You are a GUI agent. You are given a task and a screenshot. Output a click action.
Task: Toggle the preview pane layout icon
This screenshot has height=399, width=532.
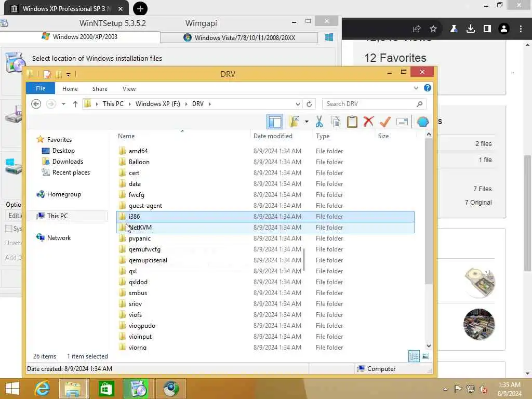[x=274, y=122]
